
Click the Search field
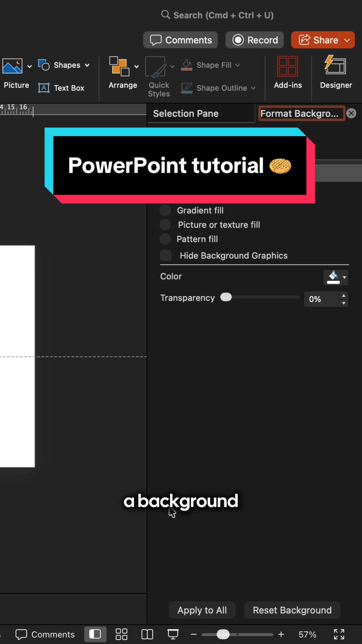217,15
